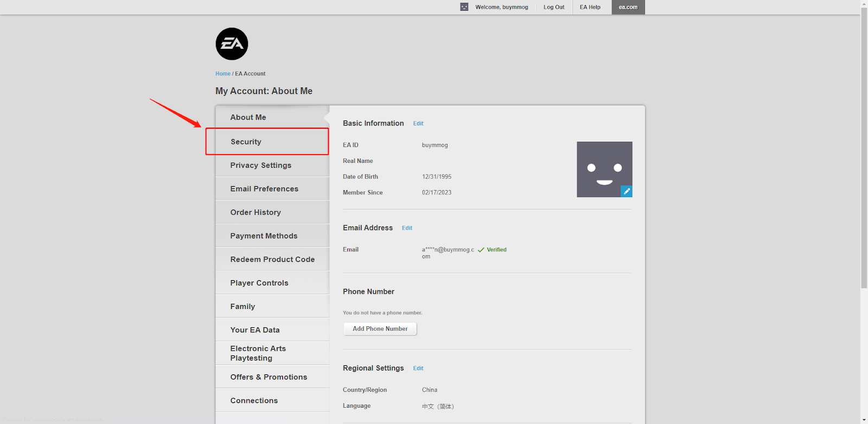
Task: Select Connections in the sidebar
Action: [x=272, y=401]
